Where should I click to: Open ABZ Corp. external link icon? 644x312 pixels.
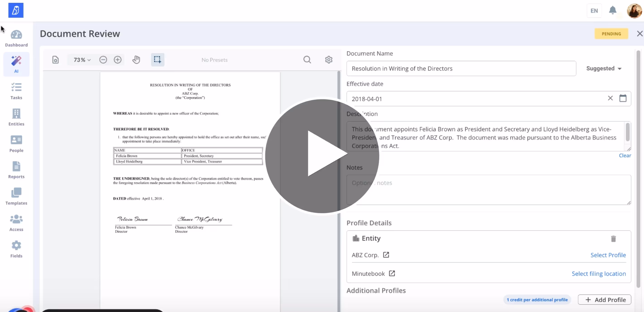386,255
